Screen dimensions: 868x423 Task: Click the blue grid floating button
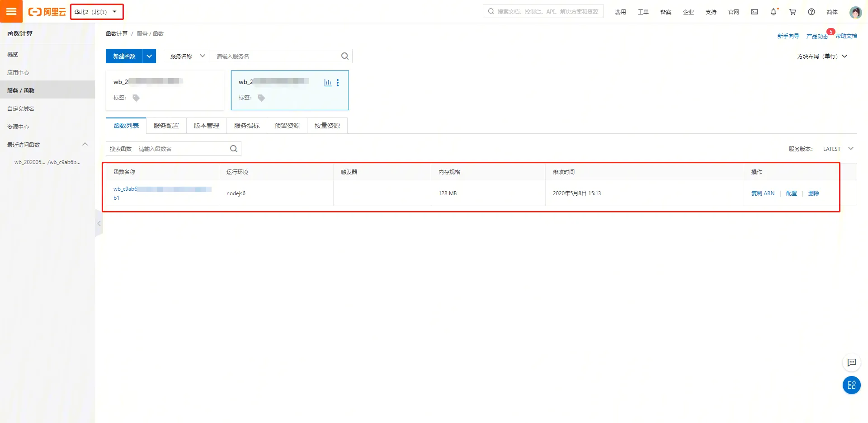click(851, 385)
